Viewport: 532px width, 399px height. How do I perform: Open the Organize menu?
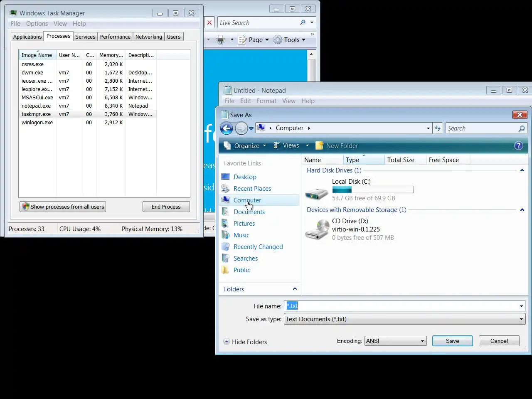pos(245,146)
